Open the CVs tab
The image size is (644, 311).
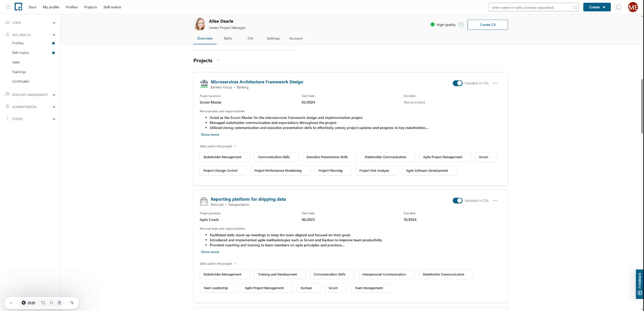point(250,39)
